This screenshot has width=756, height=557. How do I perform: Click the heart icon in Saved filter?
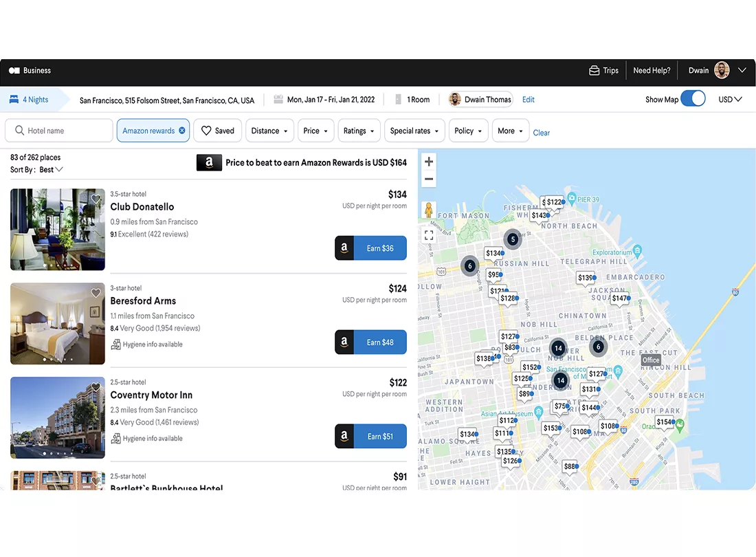click(x=206, y=131)
